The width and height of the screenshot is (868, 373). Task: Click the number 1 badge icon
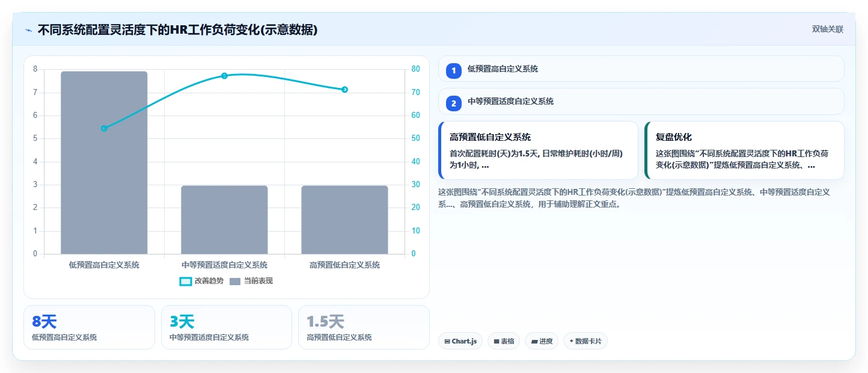point(454,70)
